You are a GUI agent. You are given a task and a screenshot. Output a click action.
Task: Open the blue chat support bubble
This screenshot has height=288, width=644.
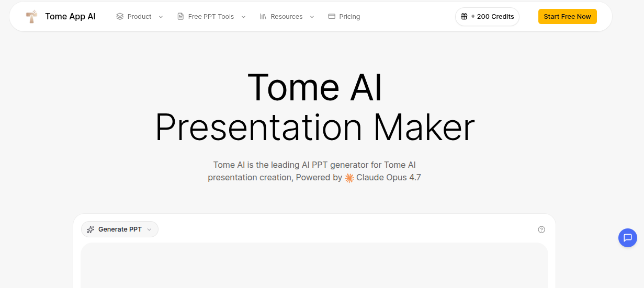click(x=628, y=238)
